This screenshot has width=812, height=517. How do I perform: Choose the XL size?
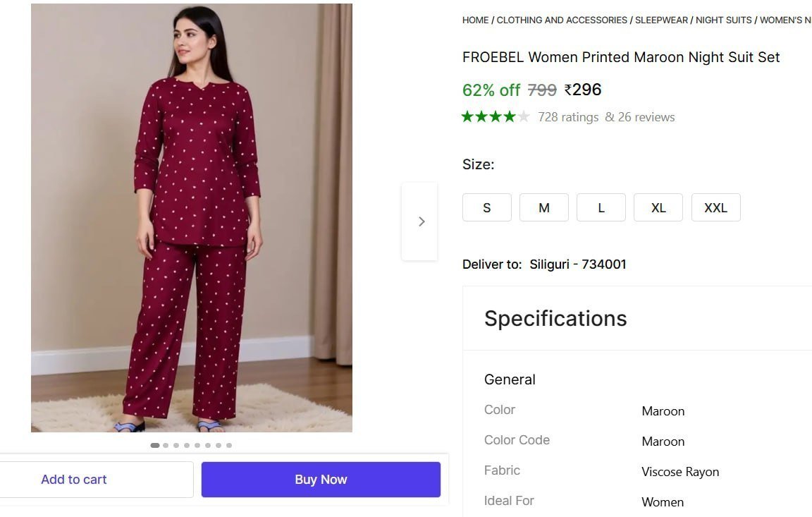pos(658,207)
